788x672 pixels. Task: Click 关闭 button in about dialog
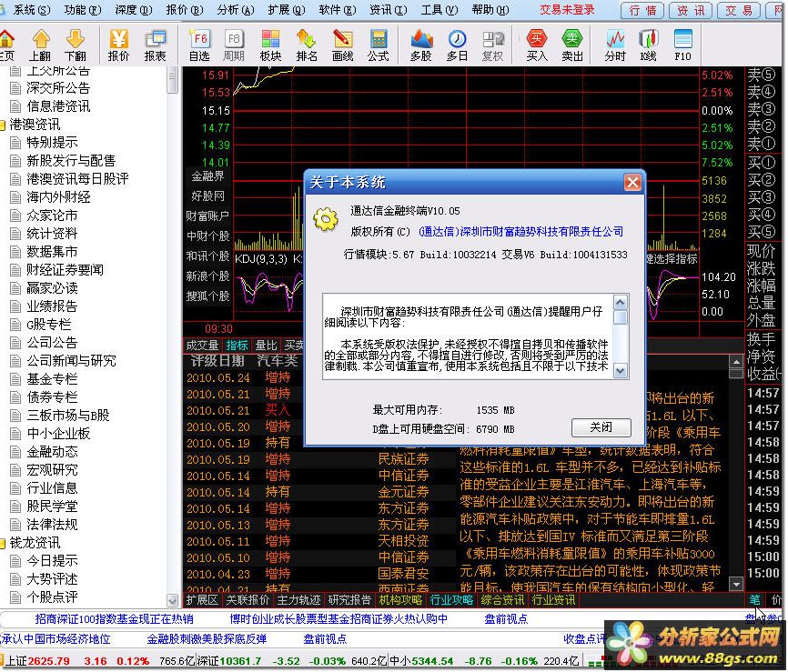coord(601,427)
